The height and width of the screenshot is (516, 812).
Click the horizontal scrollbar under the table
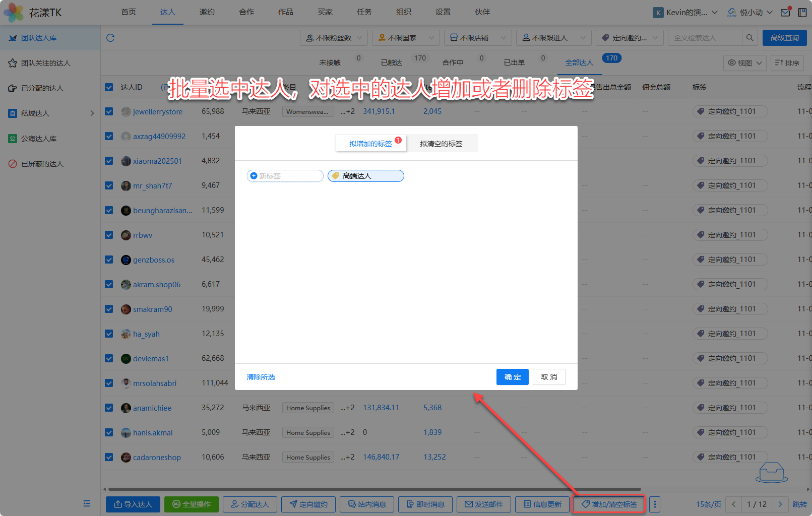[373, 489]
